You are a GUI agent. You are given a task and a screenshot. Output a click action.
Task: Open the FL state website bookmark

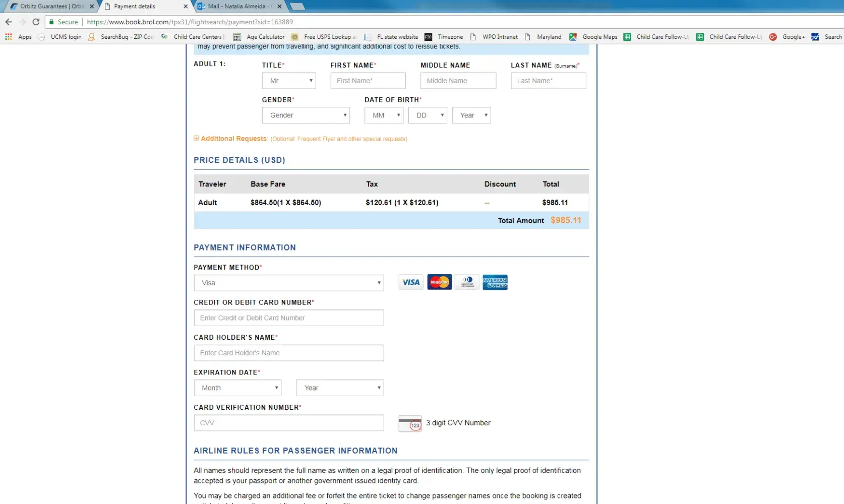(391, 37)
